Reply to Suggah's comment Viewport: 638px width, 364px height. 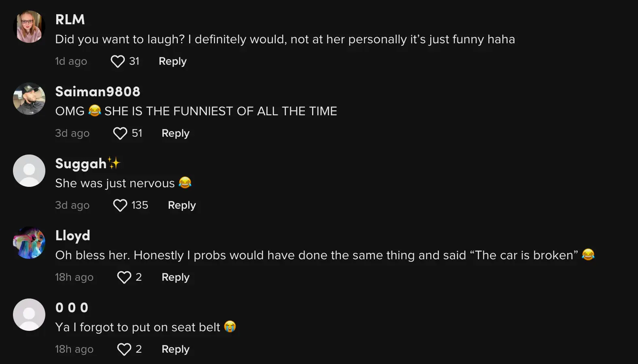(x=181, y=205)
